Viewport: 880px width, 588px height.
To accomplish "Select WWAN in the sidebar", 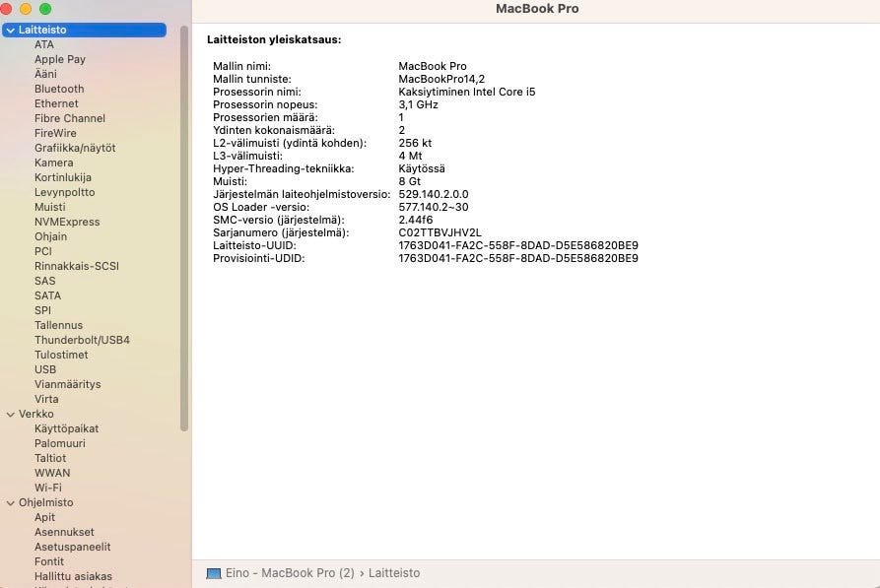I will (x=52, y=473).
